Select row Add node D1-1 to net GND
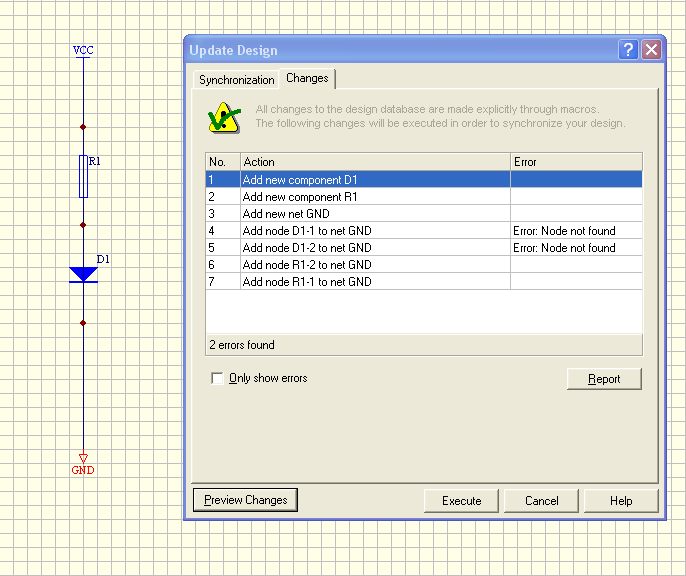This screenshot has width=686, height=576. [424, 230]
